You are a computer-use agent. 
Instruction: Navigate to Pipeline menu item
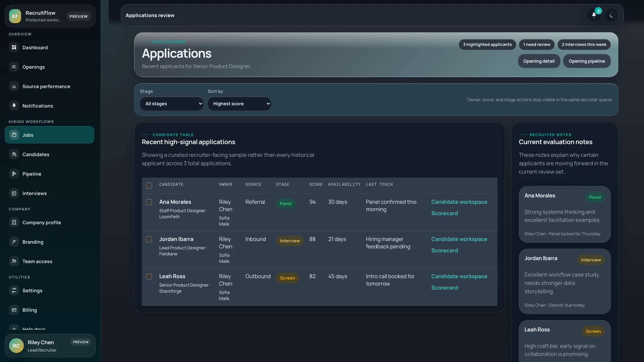click(49, 174)
